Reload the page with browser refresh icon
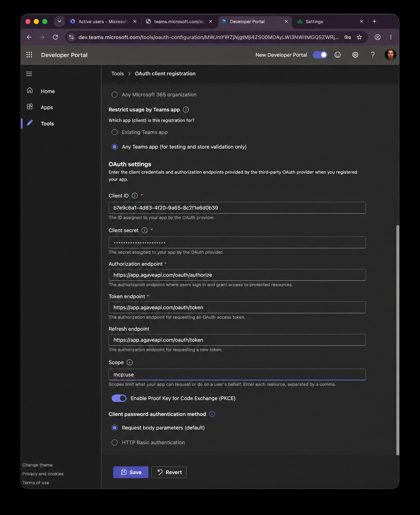The width and height of the screenshot is (420, 515). point(56,37)
